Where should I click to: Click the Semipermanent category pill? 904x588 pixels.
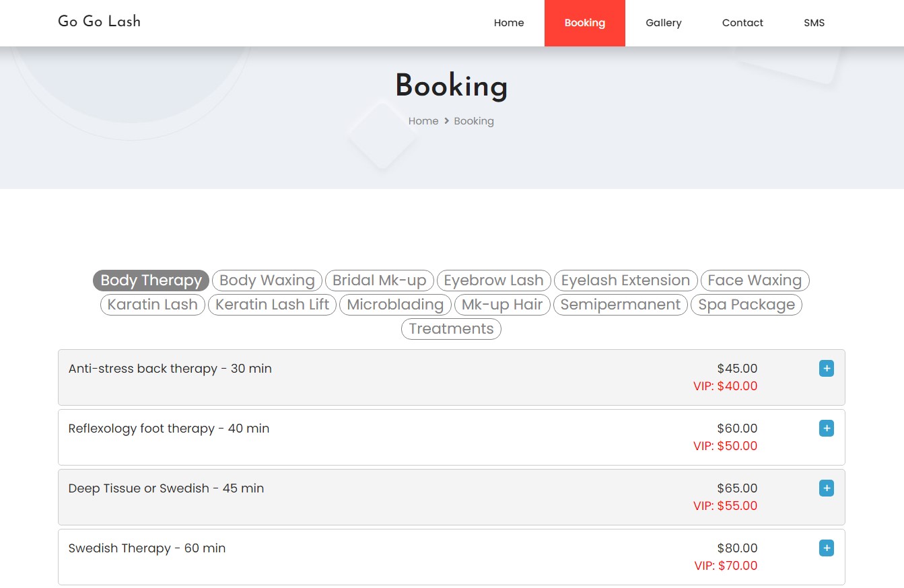[620, 305]
